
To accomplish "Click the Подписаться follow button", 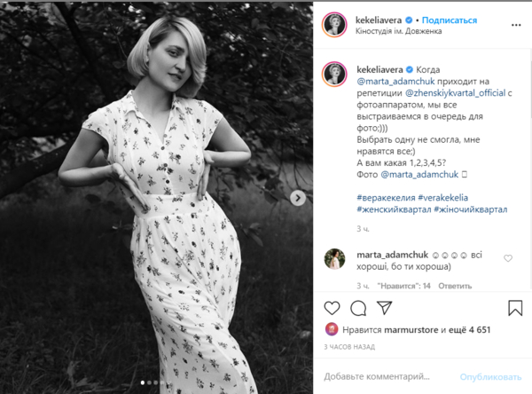I will click(450, 20).
